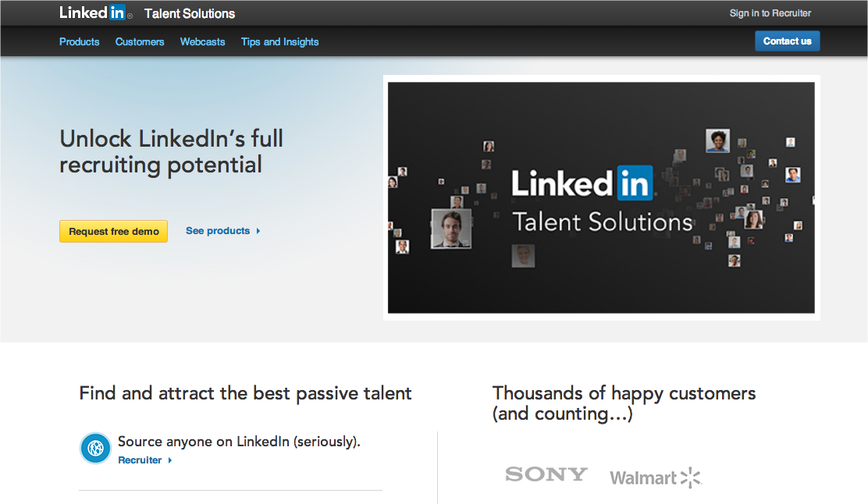Click the large suited man portrait in video
Viewport: 868px width, 504px height.
coord(451,229)
